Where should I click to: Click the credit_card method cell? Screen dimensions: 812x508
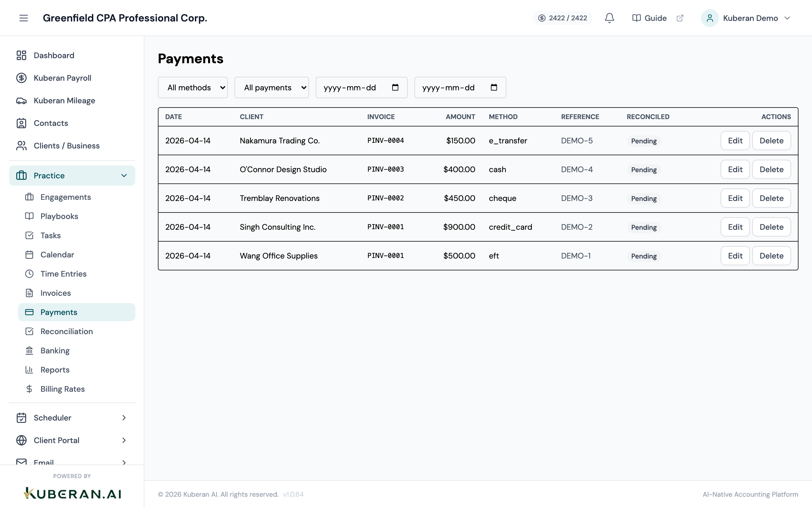pyautogui.click(x=510, y=227)
